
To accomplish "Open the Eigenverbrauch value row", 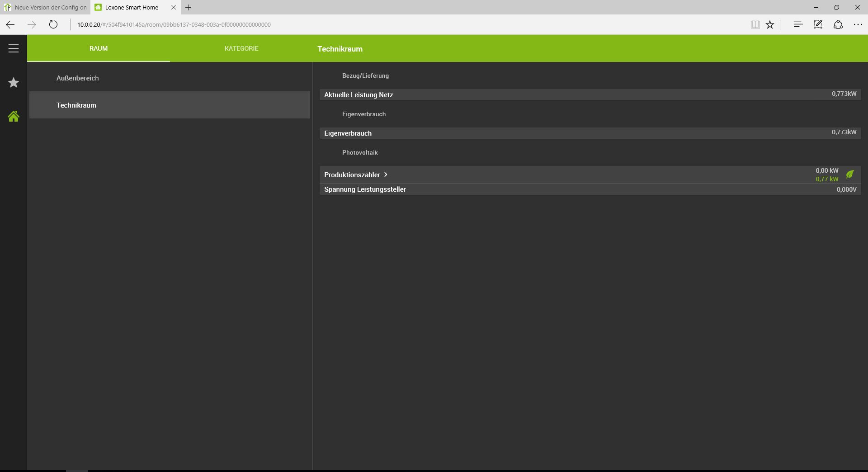I will [590, 133].
